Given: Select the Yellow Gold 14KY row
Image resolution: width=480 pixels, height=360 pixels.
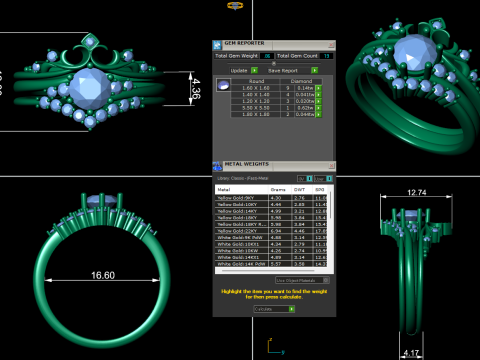Looking at the screenshot, I should pyautogui.click(x=271, y=211).
